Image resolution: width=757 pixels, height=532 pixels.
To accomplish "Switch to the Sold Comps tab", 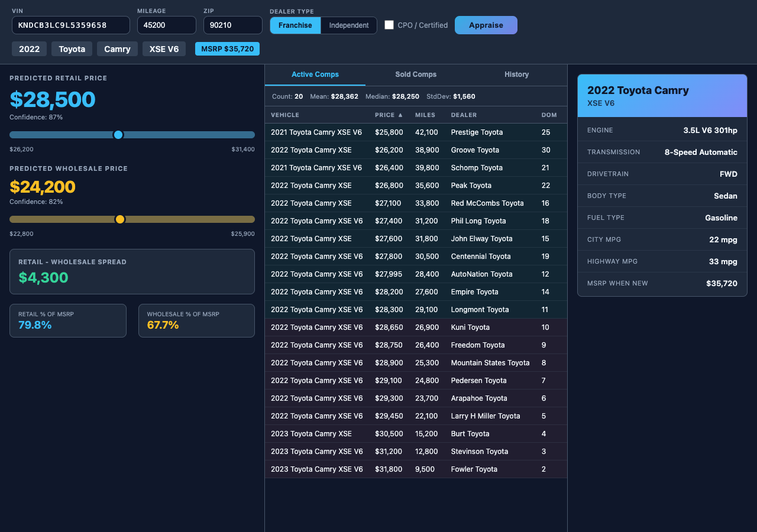I will point(416,74).
